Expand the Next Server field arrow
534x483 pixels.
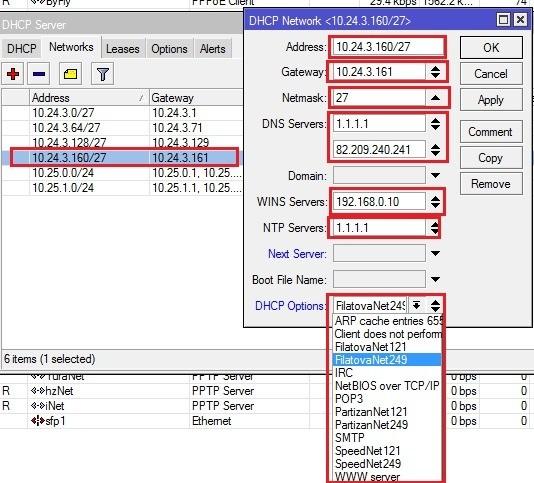(x=435, y=253)
